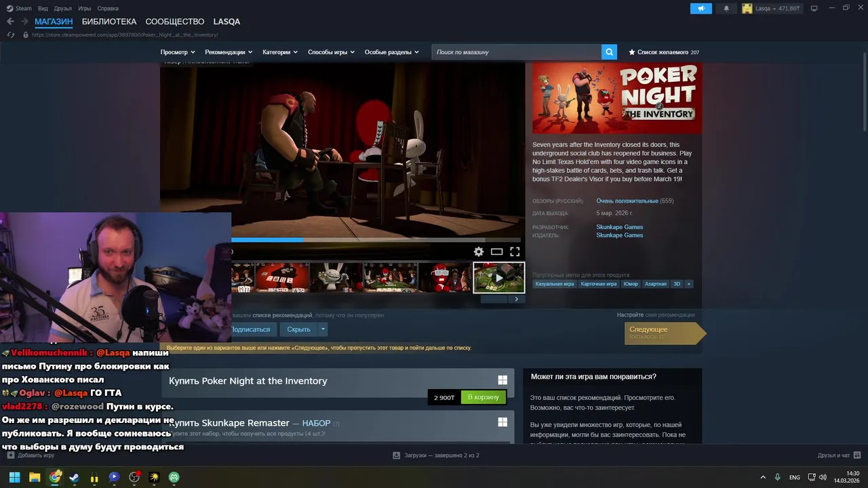Open the Skunkape Games developer link
868x488 pixels.
click(x=620, y=227)
